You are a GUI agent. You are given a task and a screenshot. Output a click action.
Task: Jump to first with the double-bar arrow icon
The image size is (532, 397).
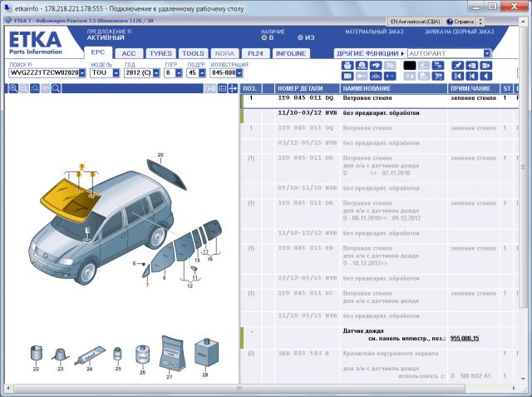458,76
